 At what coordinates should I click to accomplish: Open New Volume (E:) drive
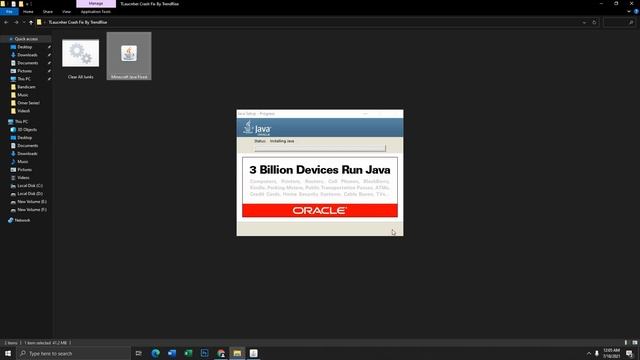32,202
